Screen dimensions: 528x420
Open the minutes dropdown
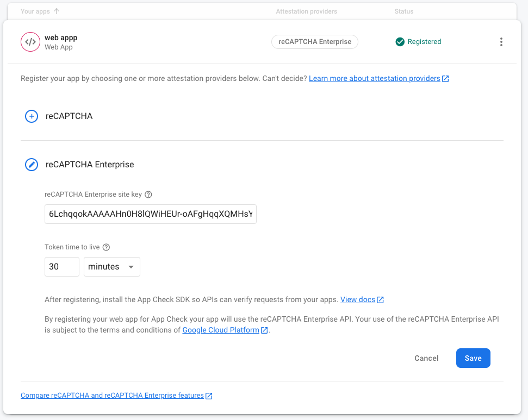click(x=111, y=267)
